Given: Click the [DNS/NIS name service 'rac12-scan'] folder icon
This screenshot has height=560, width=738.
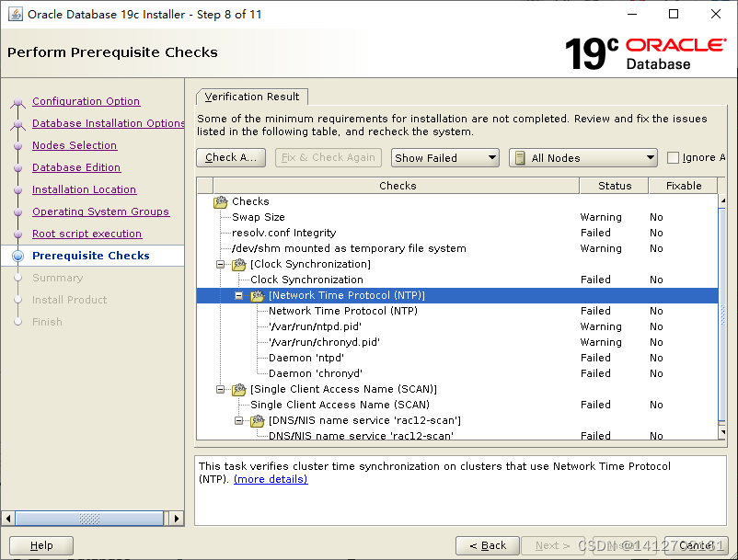Looking at the screenshot, I should tap(258, 421).
